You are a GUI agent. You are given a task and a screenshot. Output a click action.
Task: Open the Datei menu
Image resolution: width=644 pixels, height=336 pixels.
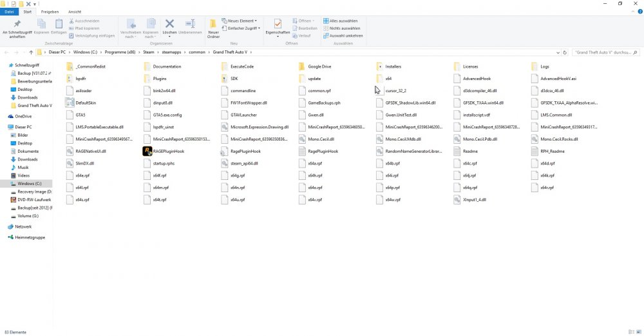(9, 12)
